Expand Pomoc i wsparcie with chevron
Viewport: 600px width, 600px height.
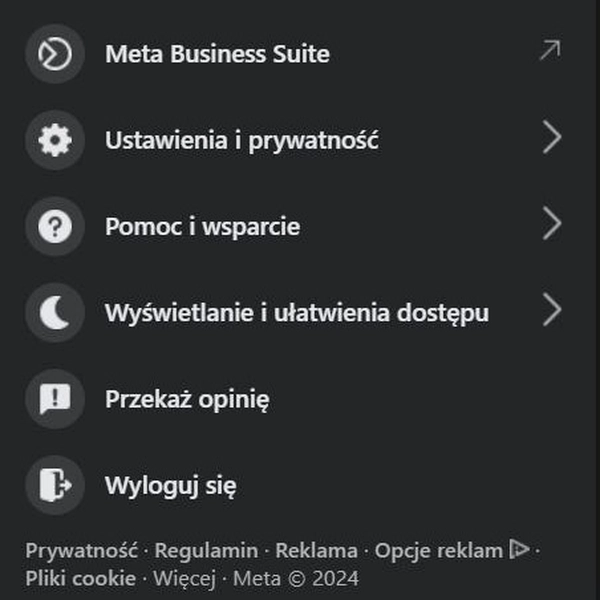coord(552,223)
